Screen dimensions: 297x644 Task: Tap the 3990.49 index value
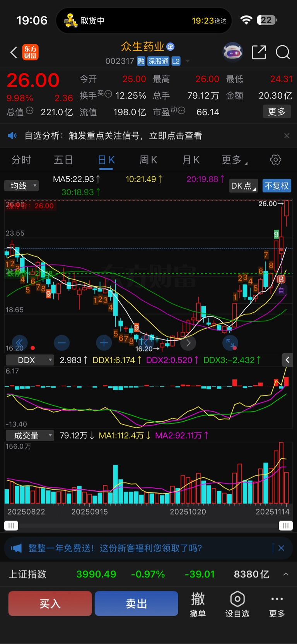pyautogui.click(x=96, y=574)
